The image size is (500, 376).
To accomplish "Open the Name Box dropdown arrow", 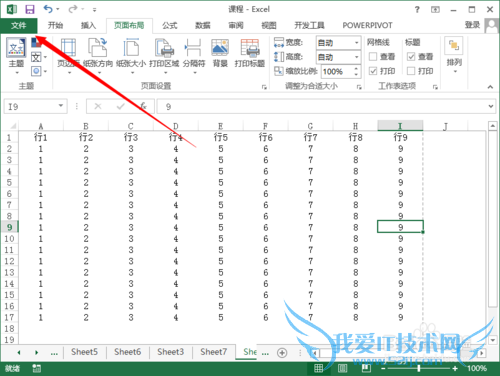I will click(x=61, y=106).
